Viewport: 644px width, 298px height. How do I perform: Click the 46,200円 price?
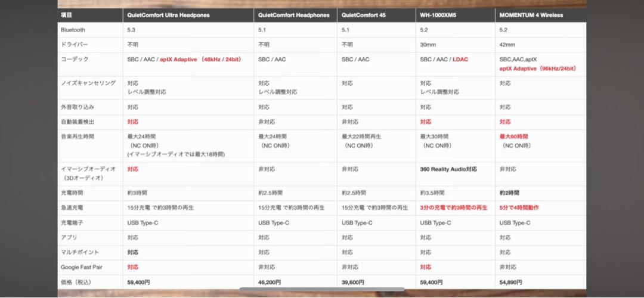[270, 283]
